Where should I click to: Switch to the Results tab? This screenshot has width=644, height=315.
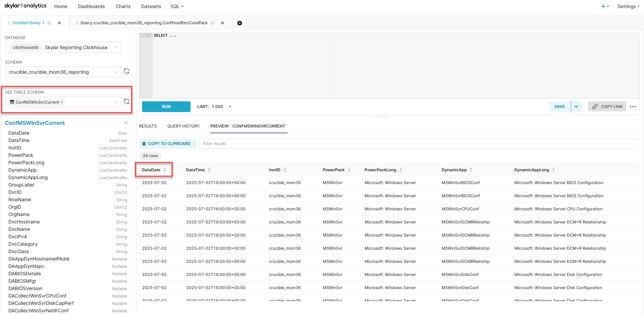(x=148, y=126)
